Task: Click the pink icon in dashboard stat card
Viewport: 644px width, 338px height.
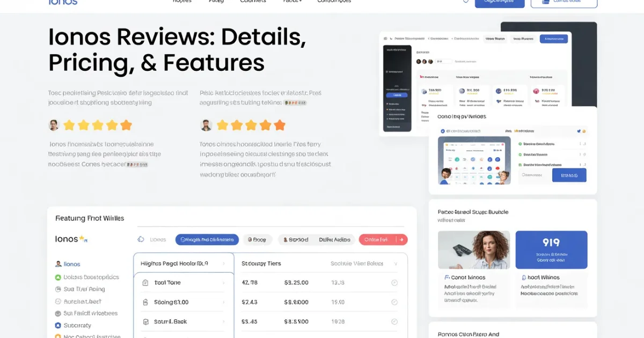Action: 535,91
